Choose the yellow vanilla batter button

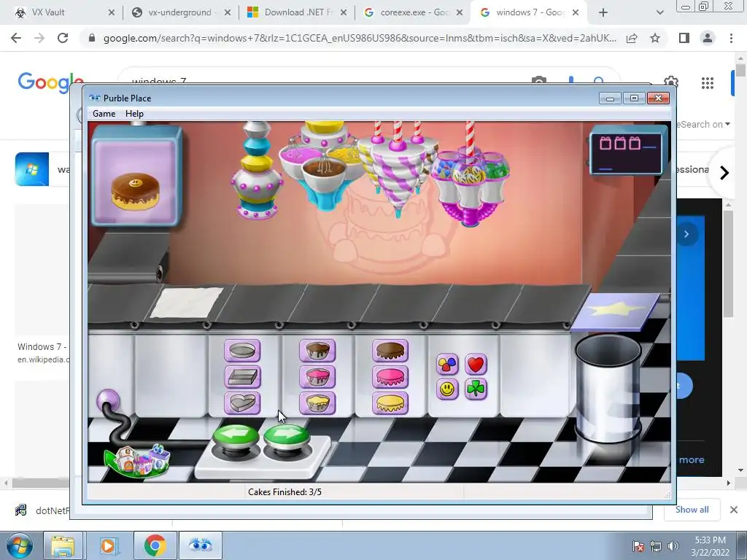[x=317, y=402]
